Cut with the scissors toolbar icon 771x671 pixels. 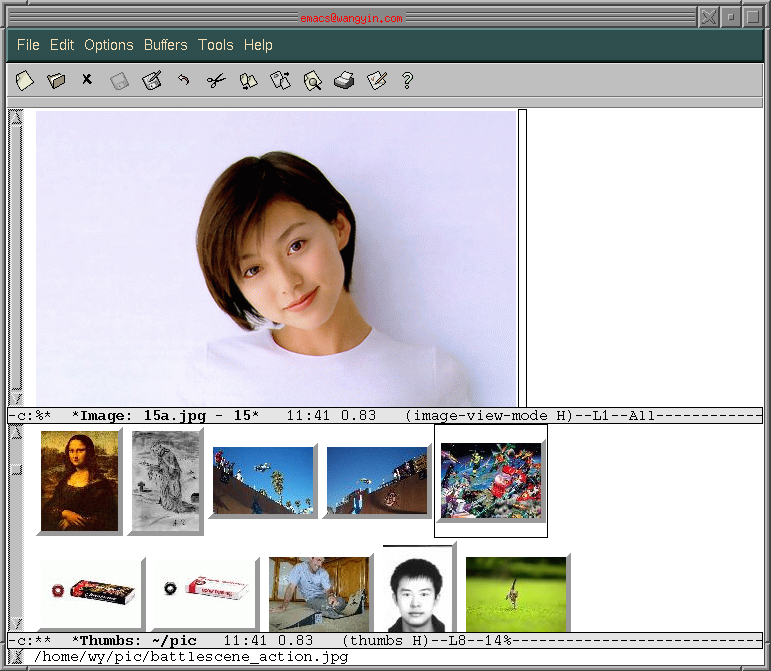click(x=215, y=80)
